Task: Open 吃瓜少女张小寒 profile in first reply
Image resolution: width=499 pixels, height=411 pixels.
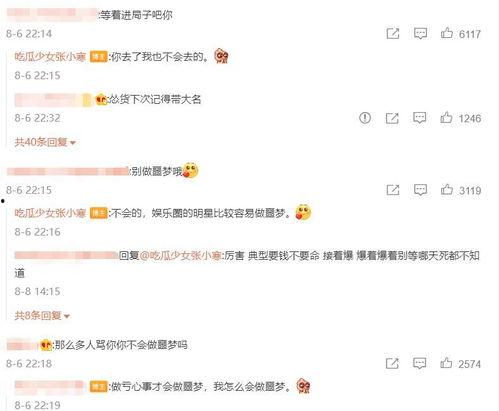Action: click(x=50, y=57)
